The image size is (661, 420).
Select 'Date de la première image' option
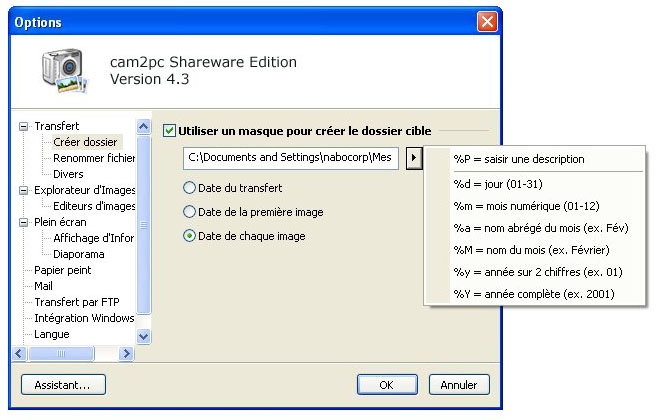pyautogui.click(x=189, y=212)
